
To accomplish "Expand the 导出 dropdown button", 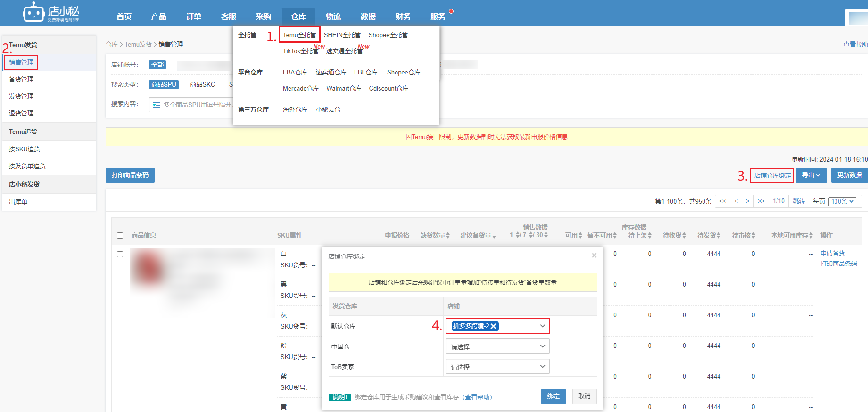I will click(811, 175).
